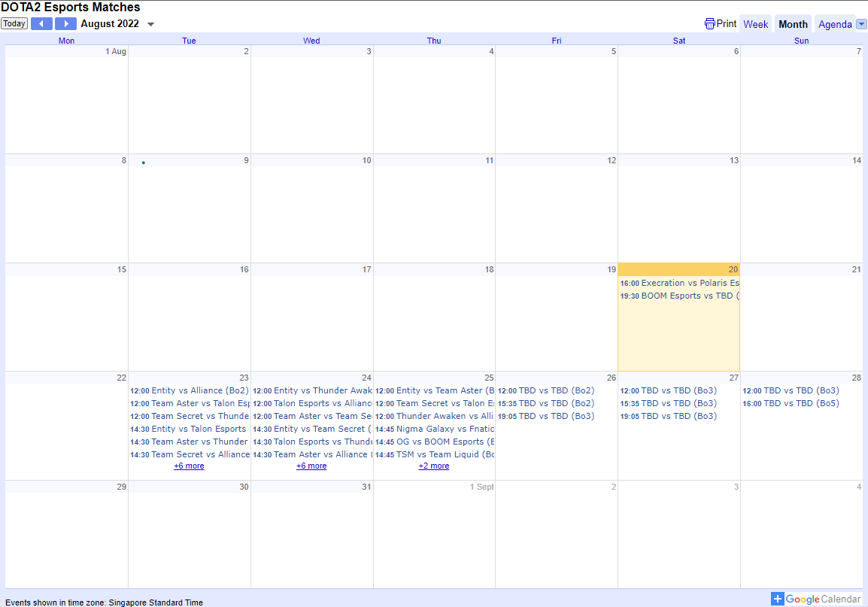Open 16:00 Execration vs Polaris event
The height and width of the screenshot is (607, 868).
pyautogui.click(x=679, y=283)
